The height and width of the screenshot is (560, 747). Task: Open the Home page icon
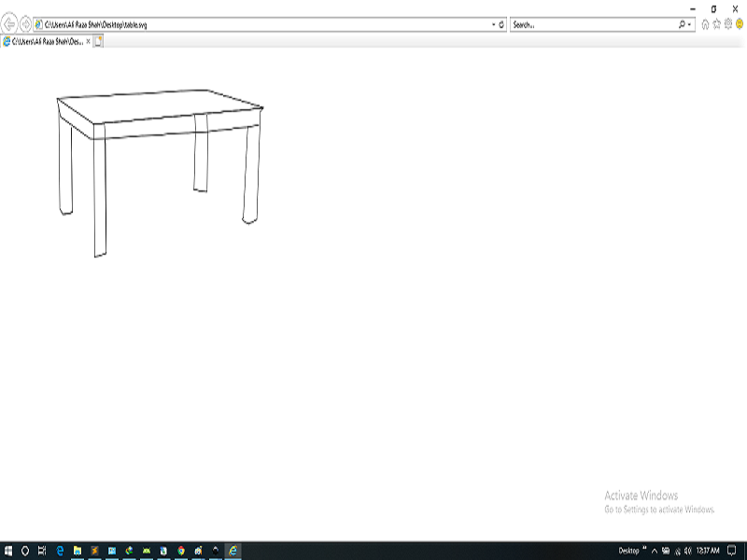(x=706, y=24)
